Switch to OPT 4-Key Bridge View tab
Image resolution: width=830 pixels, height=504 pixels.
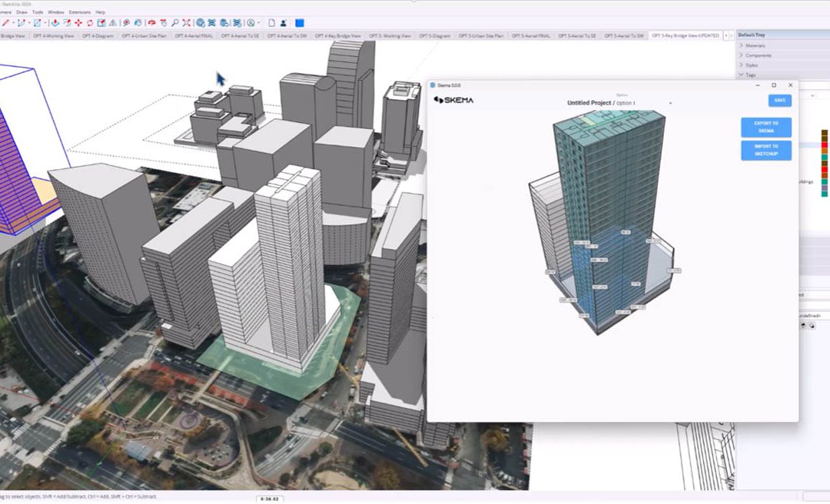[337, 36]
